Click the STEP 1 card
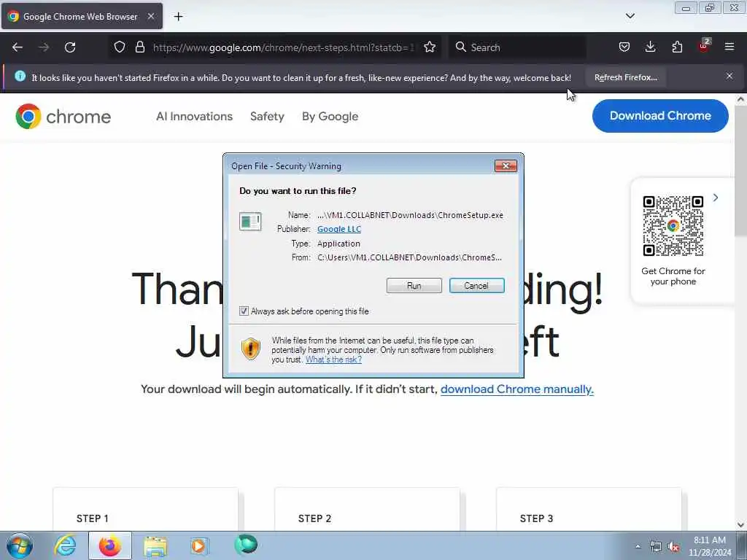 (145, 510)
